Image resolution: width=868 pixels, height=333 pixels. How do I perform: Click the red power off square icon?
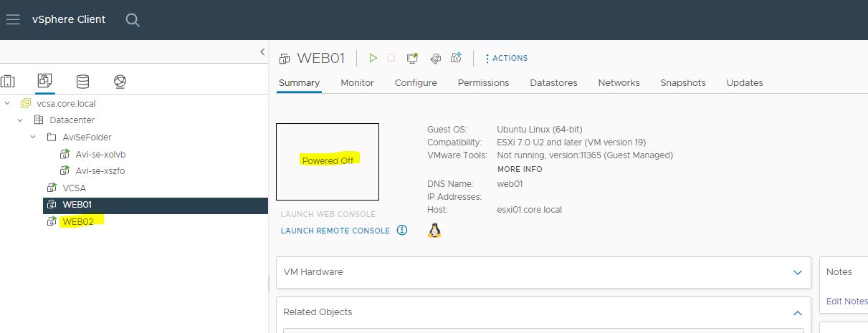tap(391, 58)
